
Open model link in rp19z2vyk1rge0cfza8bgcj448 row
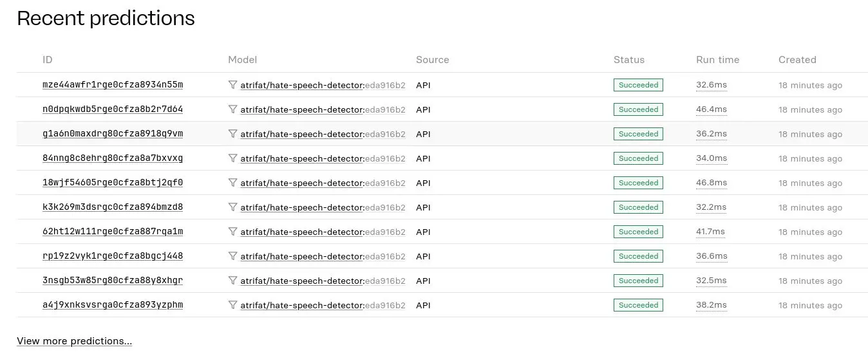pyautogui.click(x=302, y=256)
